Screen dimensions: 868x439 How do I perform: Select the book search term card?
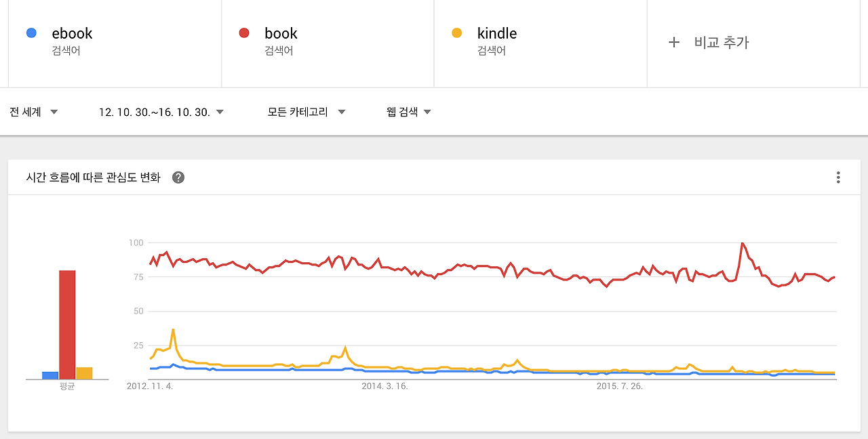pyautogui.click(x=328, y=43)
